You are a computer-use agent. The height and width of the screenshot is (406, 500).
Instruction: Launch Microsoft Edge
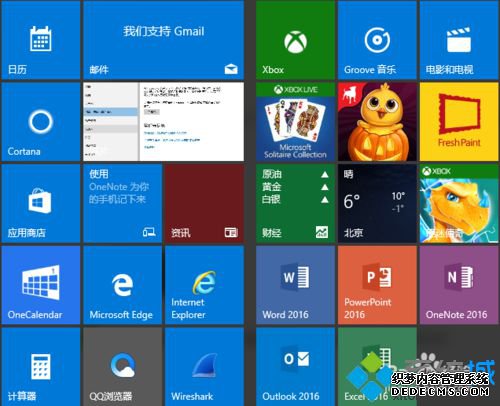(123, 285)
